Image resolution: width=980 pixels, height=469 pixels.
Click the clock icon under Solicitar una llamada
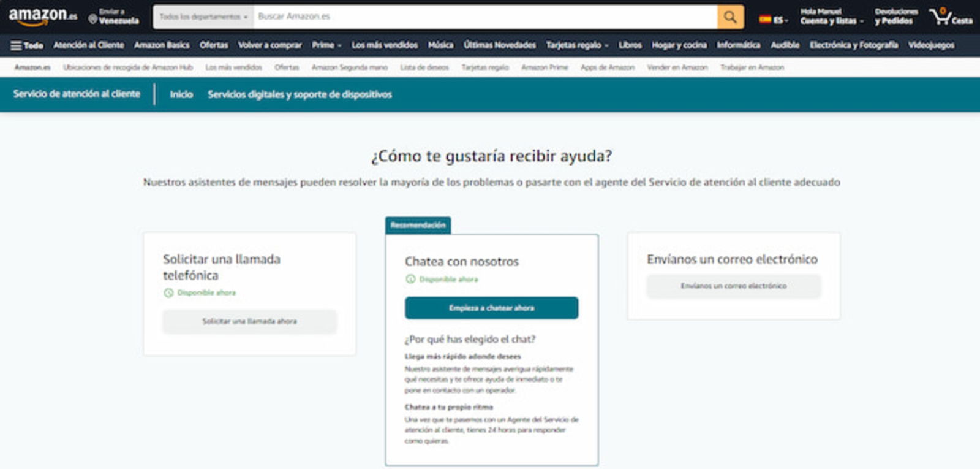(168, 293)
